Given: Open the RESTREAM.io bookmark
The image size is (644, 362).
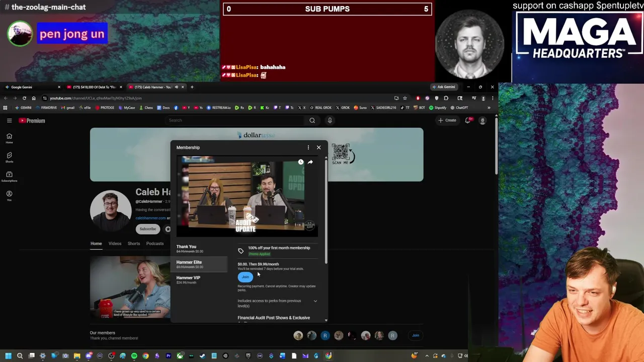Looking at the screenshot, I should point(219,108).
